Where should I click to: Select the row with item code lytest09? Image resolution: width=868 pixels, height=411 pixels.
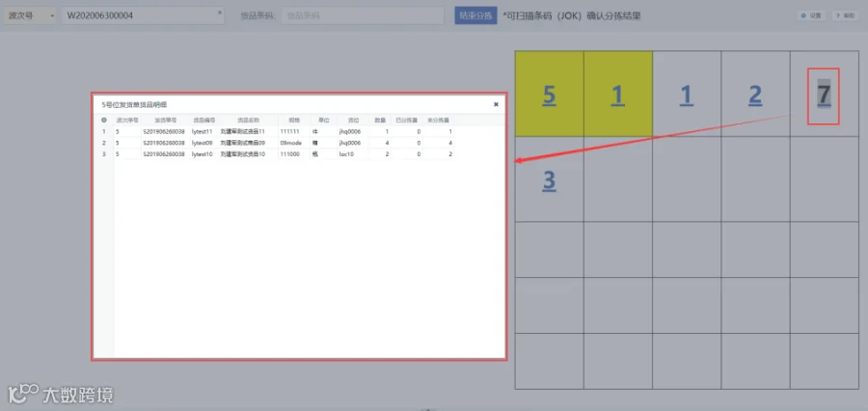[x=274, y=143]
